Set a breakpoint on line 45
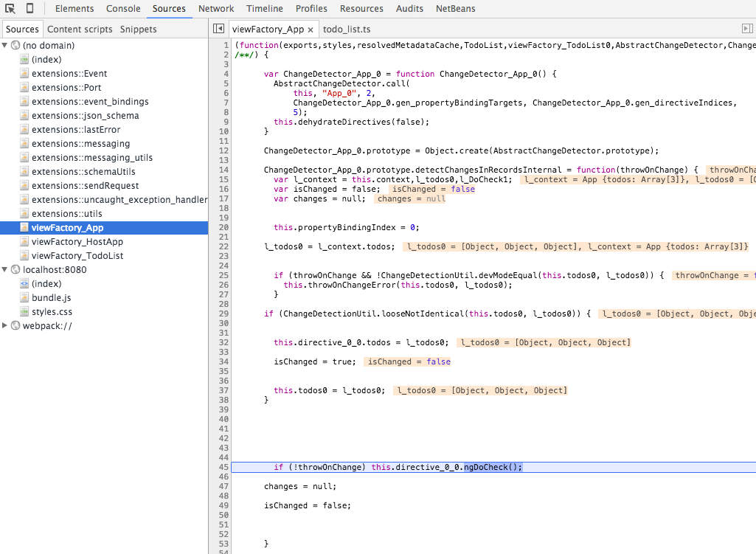Viewport: 756px width, 554px height. point(224,466)
